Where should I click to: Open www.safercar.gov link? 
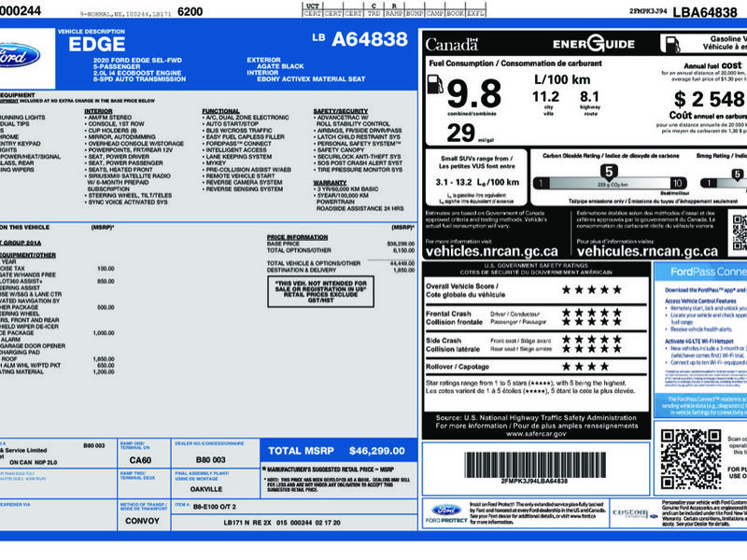pyautogui.click(x=536, y=434)
